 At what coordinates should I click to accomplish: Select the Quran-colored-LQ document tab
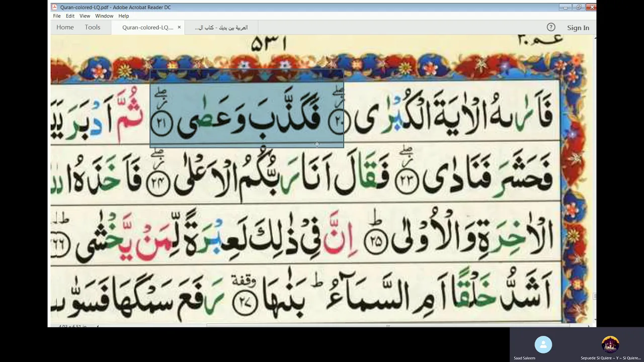[147, 28]
